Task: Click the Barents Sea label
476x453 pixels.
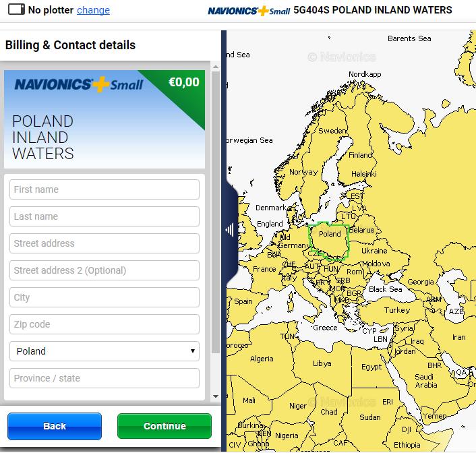Action: coord(409,38)
